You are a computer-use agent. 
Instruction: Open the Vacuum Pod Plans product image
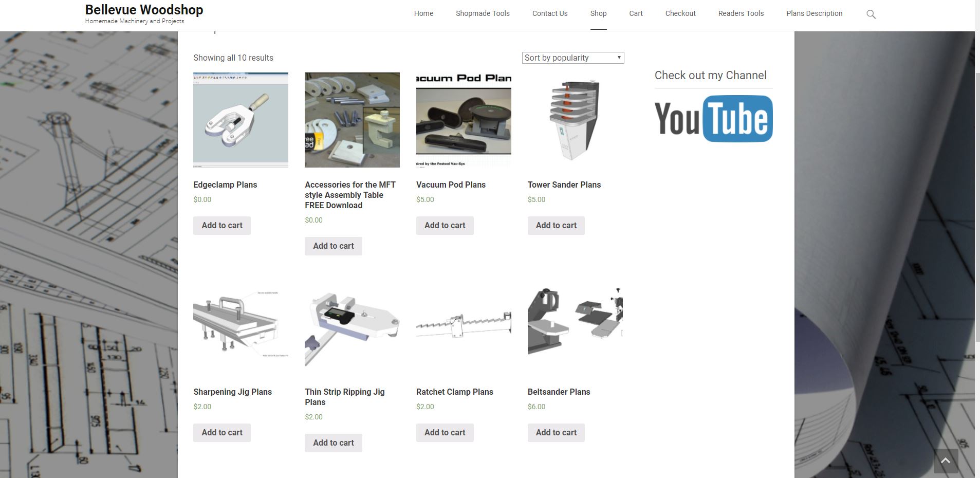click(x=464, y=120)
